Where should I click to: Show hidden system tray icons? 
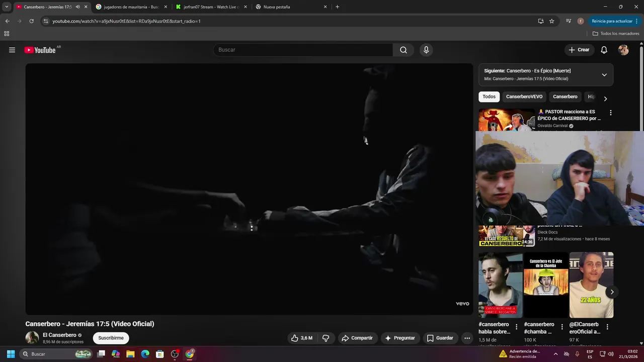coord(555,354)
